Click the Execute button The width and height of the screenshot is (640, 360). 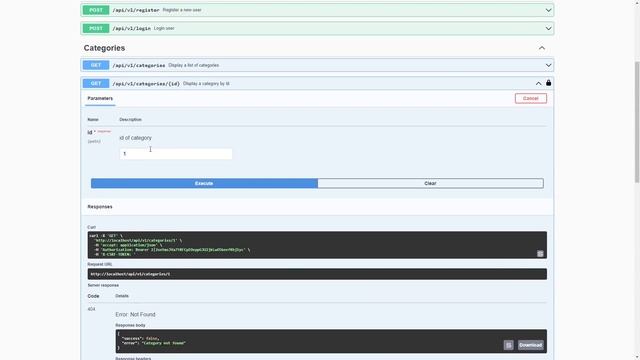pyautogui.click(x=204, y=183)
